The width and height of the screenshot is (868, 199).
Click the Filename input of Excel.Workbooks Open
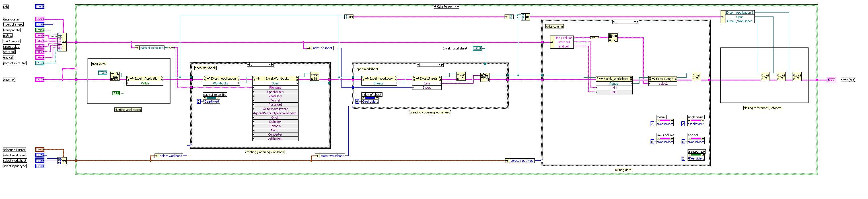click(275, 88)
